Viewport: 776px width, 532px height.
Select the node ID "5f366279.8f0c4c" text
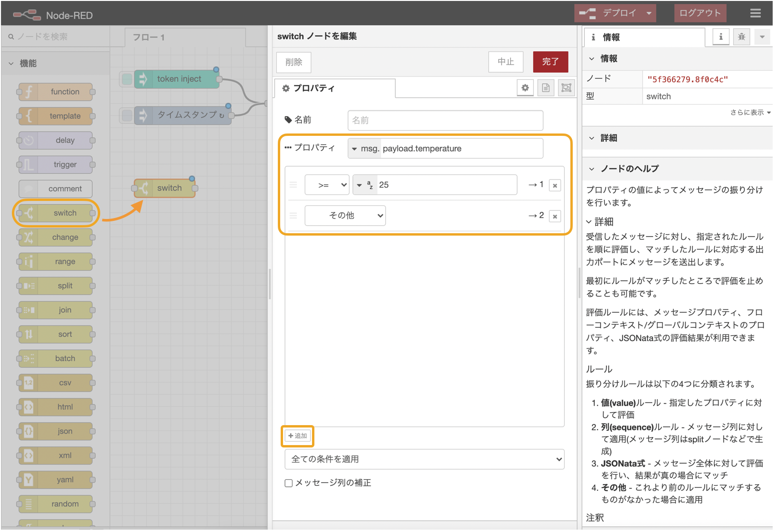[688, 79]
